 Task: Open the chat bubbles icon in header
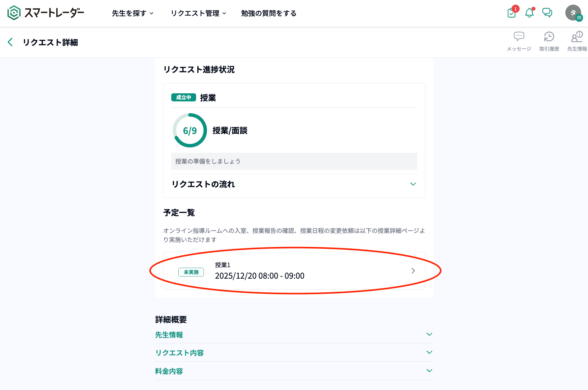tap(547, 13)
